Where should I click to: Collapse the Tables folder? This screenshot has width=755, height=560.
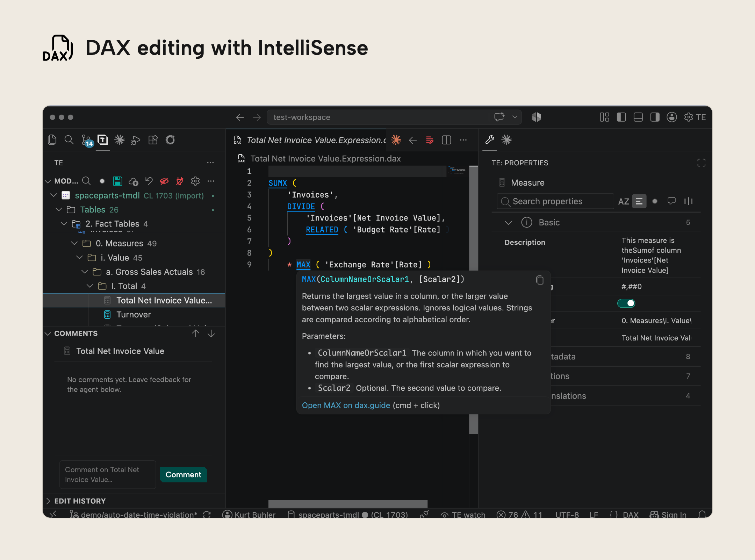[x=59, y=209]
